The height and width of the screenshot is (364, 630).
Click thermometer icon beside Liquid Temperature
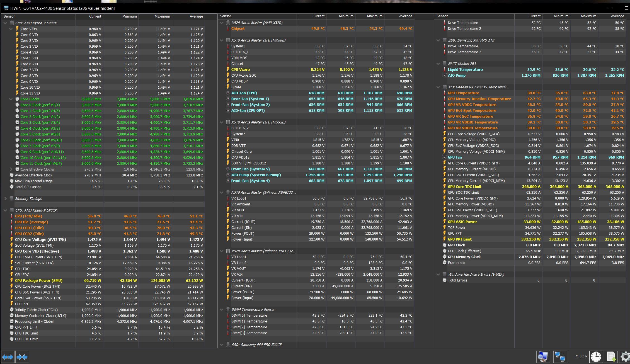pos(444,69)
